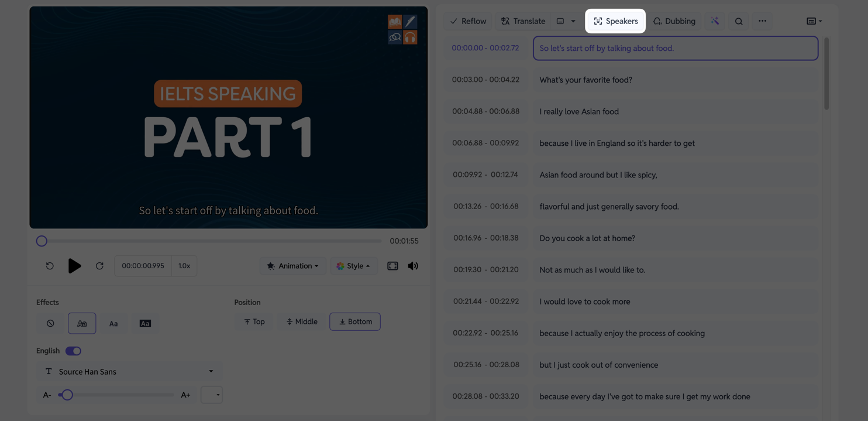The image size is (868, 421).
Task: Select subtitle 'flavorful and just generally savory food.'
Action: (x=676, y=206)
